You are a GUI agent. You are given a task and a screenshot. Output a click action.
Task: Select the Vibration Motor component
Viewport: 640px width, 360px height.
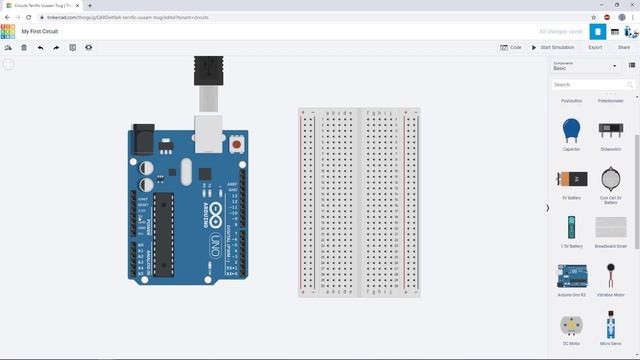coord(611,280)
